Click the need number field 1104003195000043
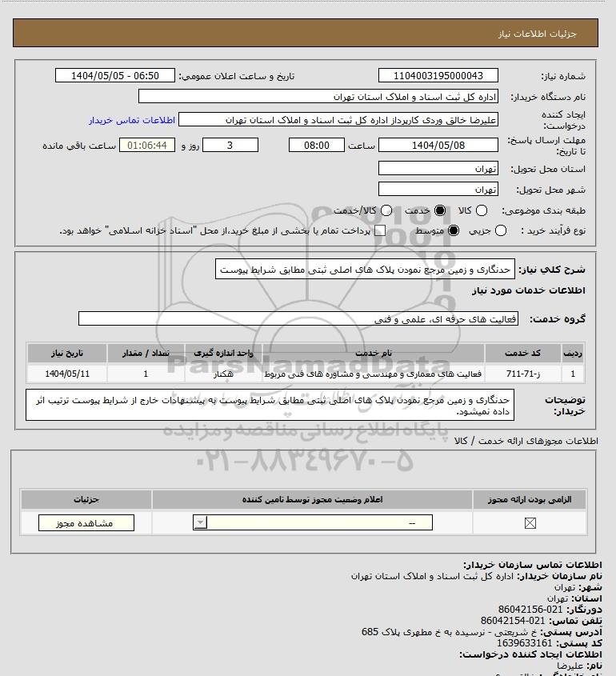 438,75
